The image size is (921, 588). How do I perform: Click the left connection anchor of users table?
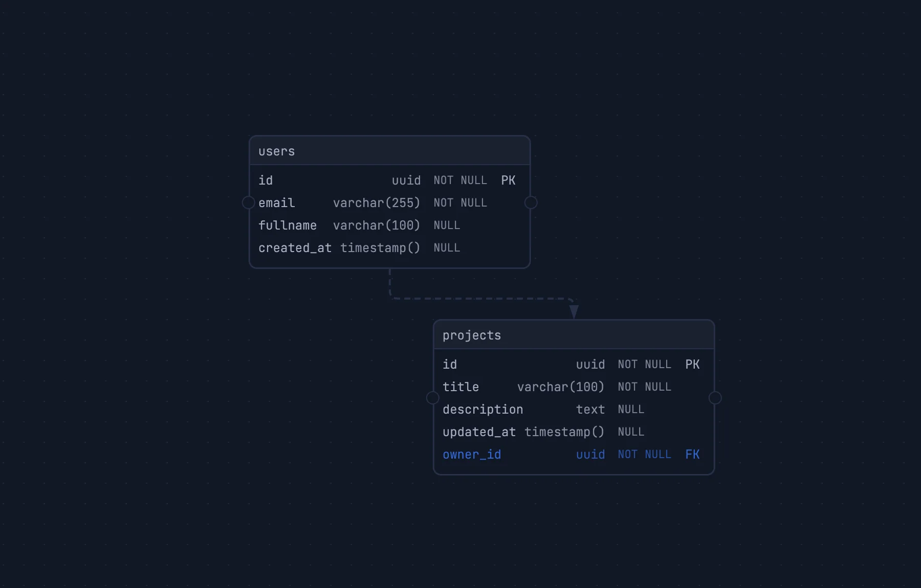click(x=249, y=202)
